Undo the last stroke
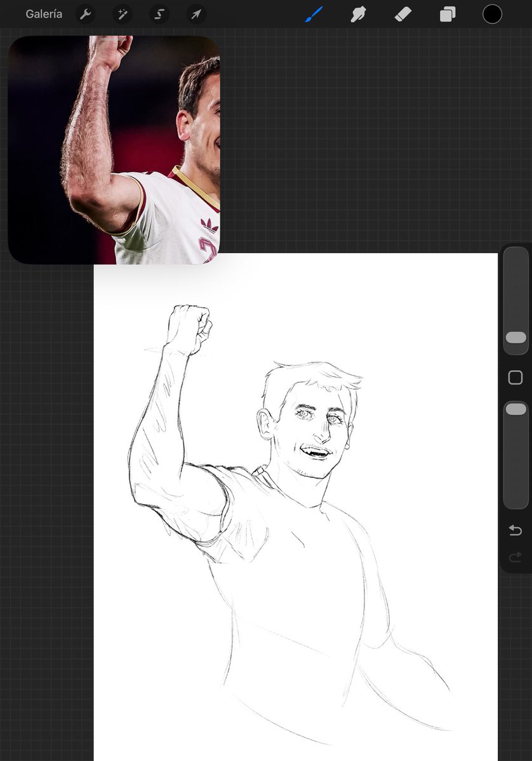This screenshot has width=532, height=761. [515, 531]
